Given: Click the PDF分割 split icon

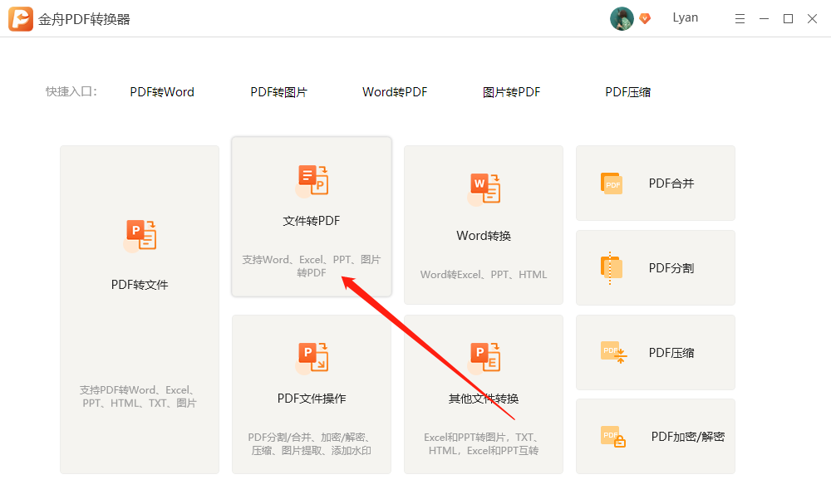Looking at the screenshot, I should click(611, 268).
